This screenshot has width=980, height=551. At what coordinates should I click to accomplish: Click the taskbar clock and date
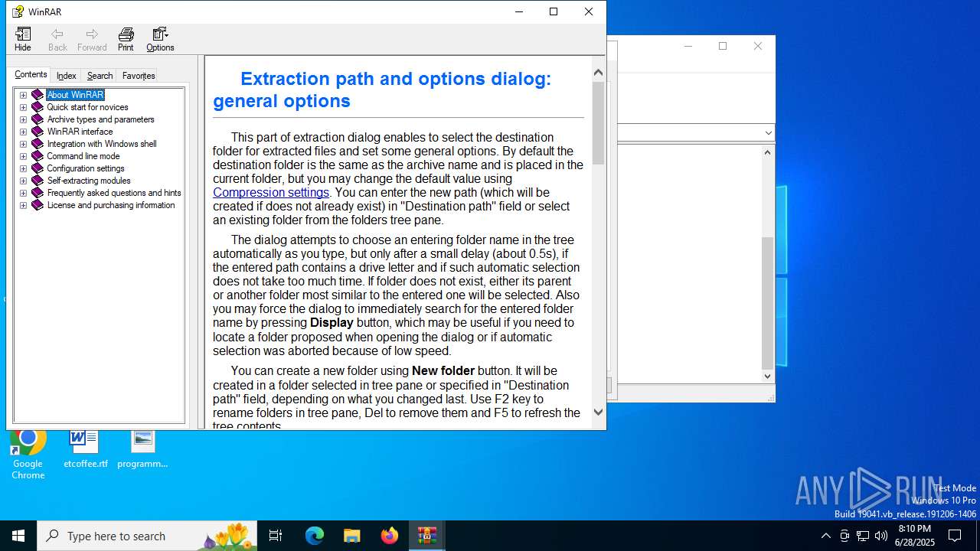[915, 536]
